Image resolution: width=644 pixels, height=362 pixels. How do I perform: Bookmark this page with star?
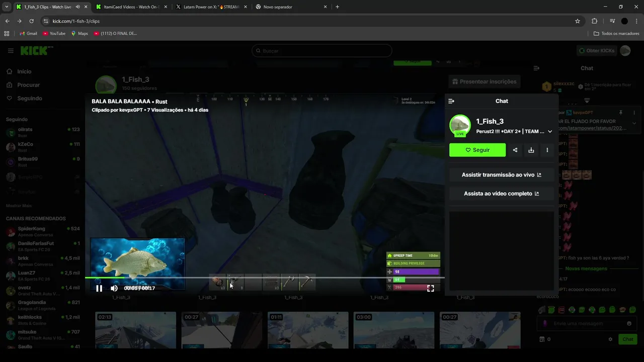click(578, 21)
